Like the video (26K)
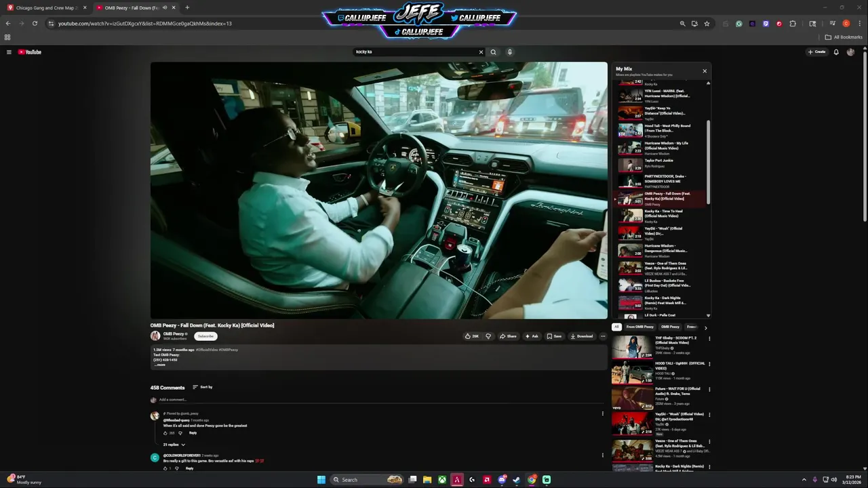The width and height of the screenshot is (868, 488). (x=471, y=336)
